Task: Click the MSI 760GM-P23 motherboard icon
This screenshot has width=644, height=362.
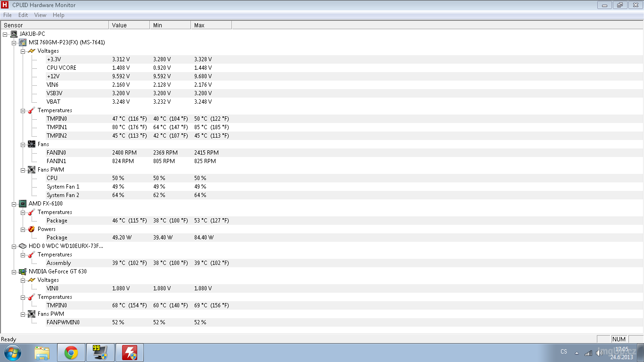Action: click(x=23, y=42)
